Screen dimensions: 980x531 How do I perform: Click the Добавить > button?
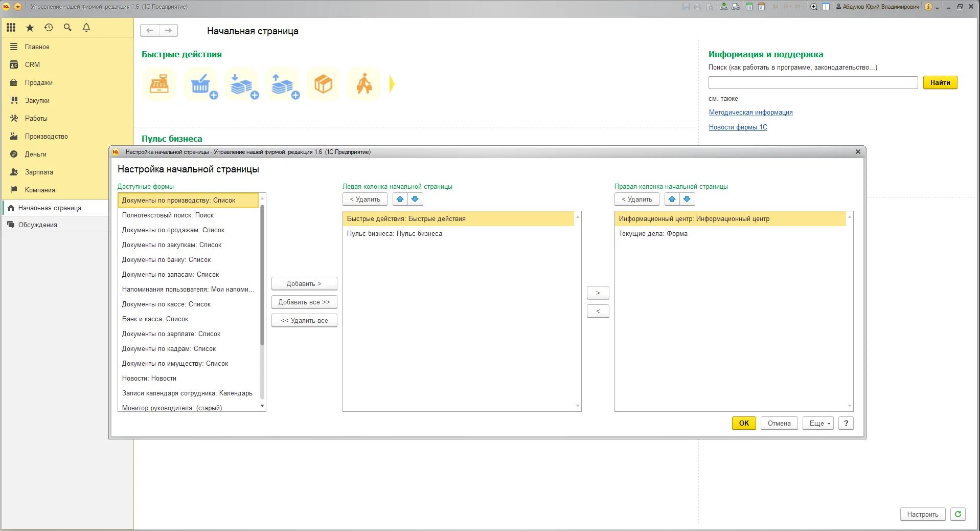click(x=304, y=283)
